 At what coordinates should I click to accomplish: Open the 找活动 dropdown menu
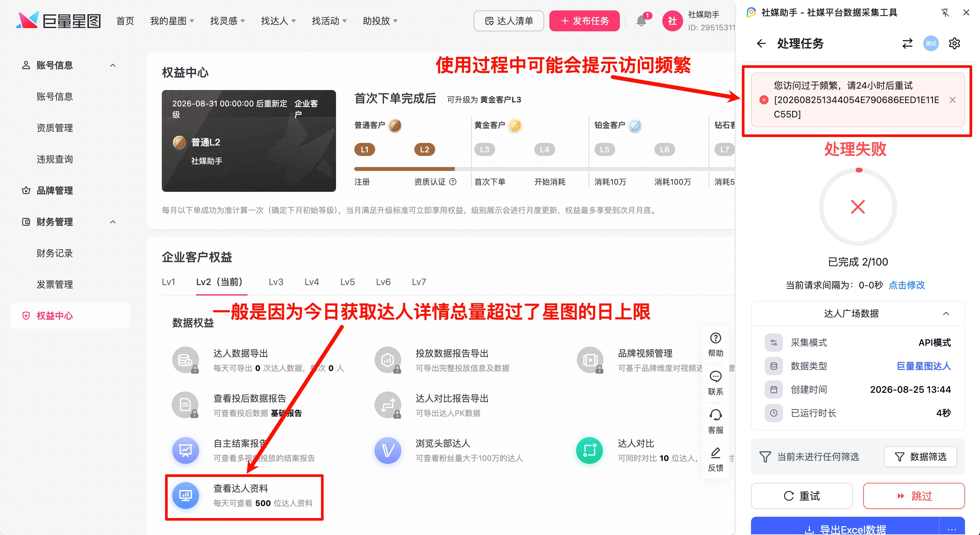coord(329,21)
